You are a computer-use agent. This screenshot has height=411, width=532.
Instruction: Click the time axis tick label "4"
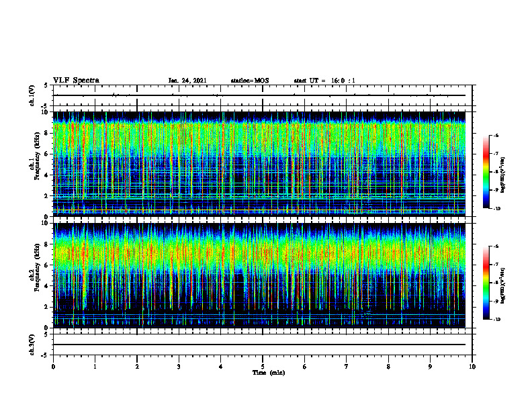221,367
